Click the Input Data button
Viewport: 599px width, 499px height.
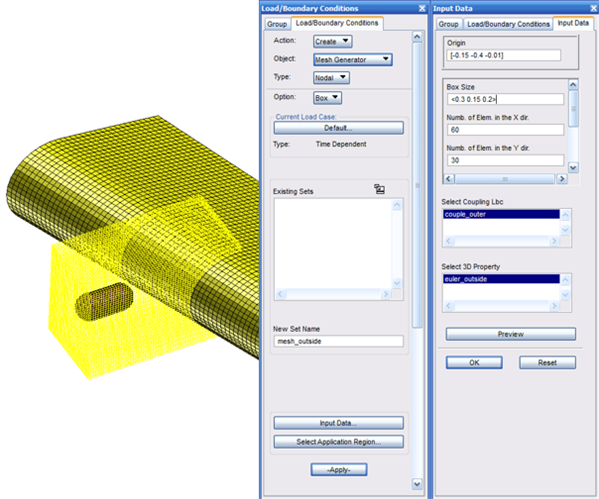pyautogui.click(x=338, y=423)
